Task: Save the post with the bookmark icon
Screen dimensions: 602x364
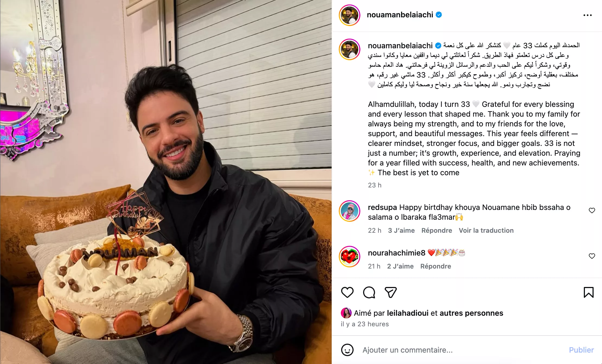Action: click(x=589, y=292)
